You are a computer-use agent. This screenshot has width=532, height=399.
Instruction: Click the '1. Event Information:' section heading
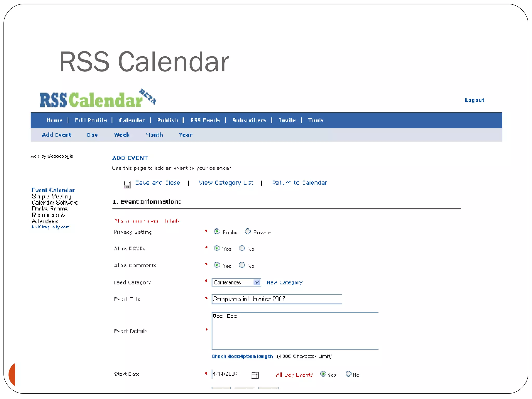tap(147, 202)
